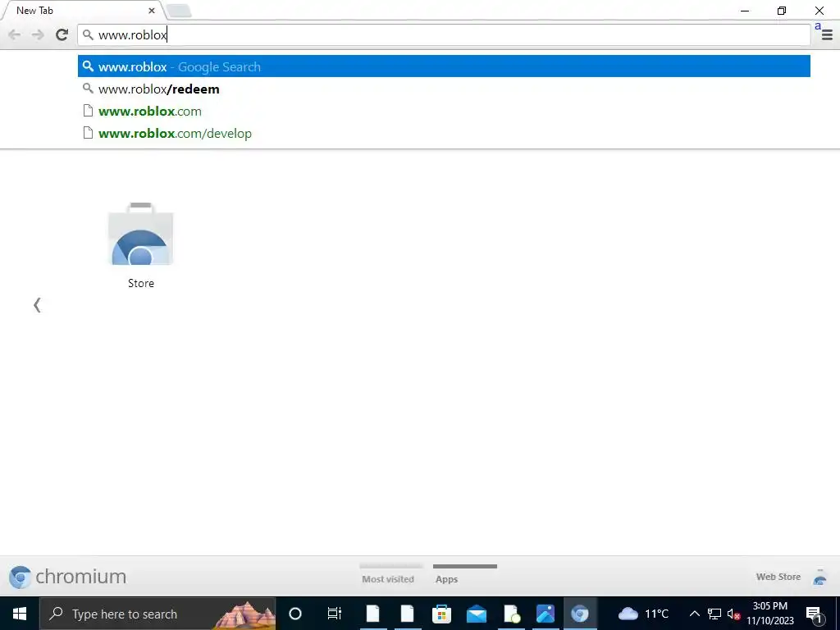Screen dimensions: 840x630
Task: Select 'www.roblox - Google Search' suggestion
Action: pos(444,66)
